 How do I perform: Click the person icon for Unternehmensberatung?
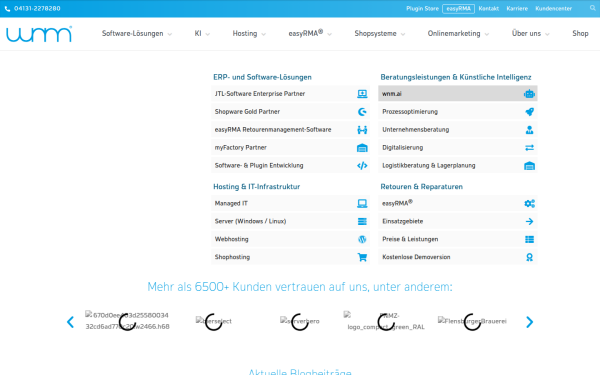pyautogui.click(x=529, y=130)
